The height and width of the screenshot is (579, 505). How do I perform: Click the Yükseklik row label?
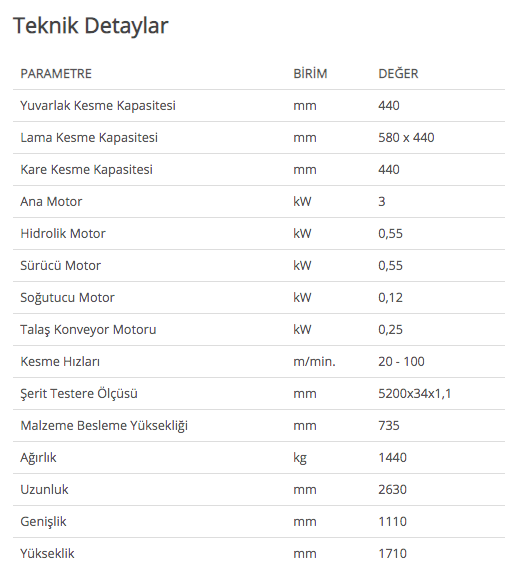[x=48, y=554]
